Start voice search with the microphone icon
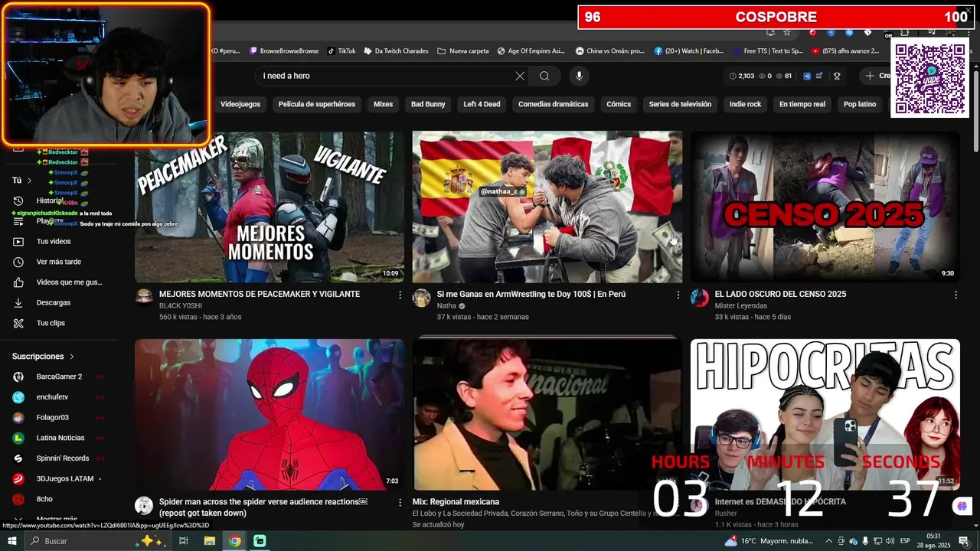Image resolution: width=980 pixels, height=551 pixels. click(579, 76)
